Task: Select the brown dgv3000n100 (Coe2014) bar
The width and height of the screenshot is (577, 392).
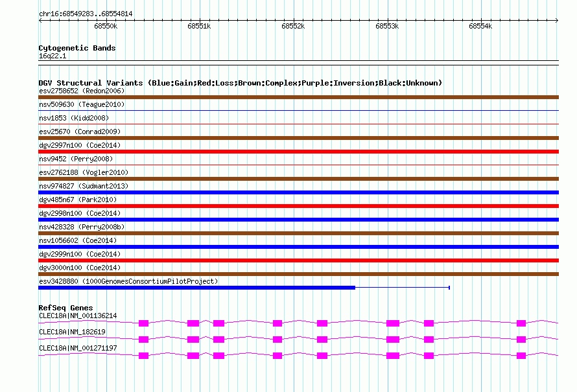Action: click(x=298, y=274)
